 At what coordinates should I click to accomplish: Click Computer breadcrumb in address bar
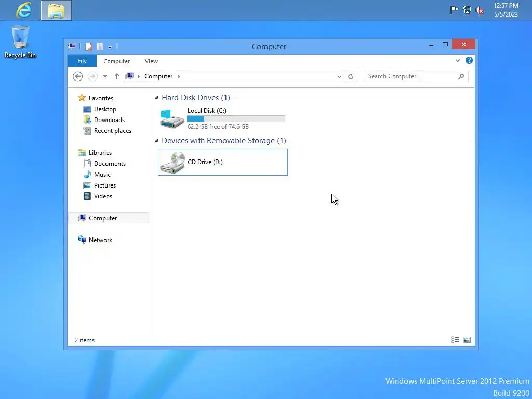(158, 76)
